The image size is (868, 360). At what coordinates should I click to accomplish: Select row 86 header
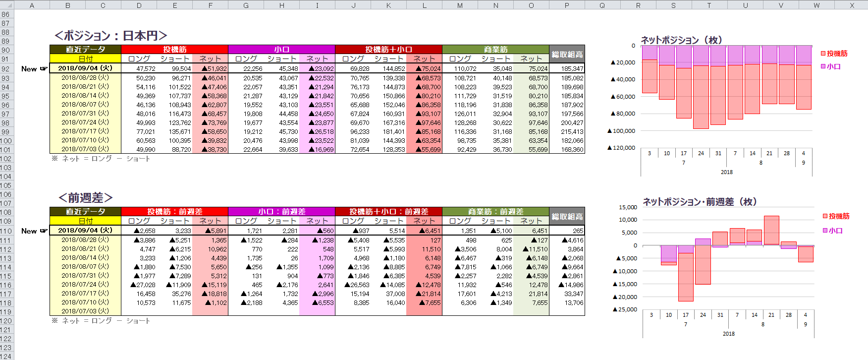(6, 14)
